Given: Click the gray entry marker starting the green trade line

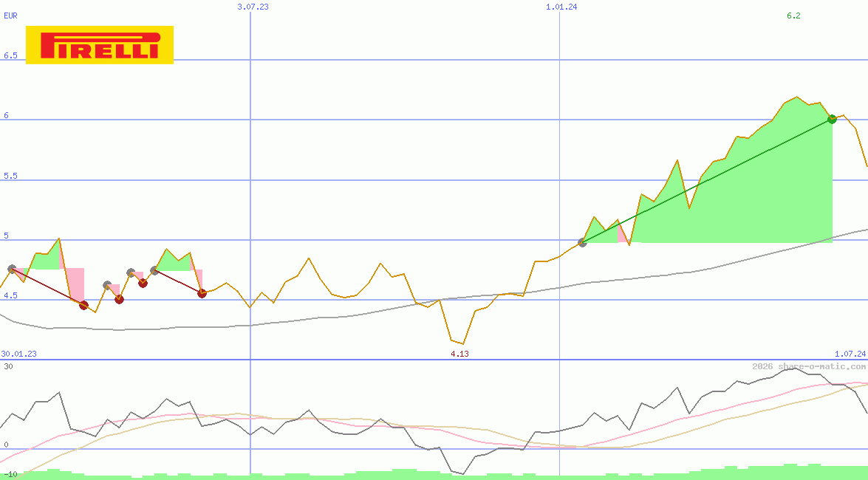Looking at the screenshot, I should click(582, 242).
